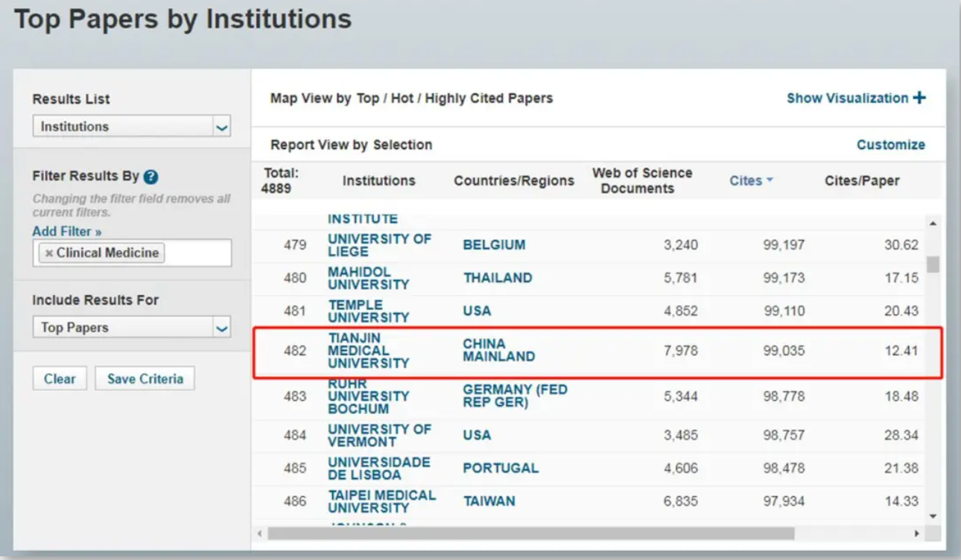Click the horizontal scrollbar left arrow
Viewport: 961px width, 560px height.
260,533
